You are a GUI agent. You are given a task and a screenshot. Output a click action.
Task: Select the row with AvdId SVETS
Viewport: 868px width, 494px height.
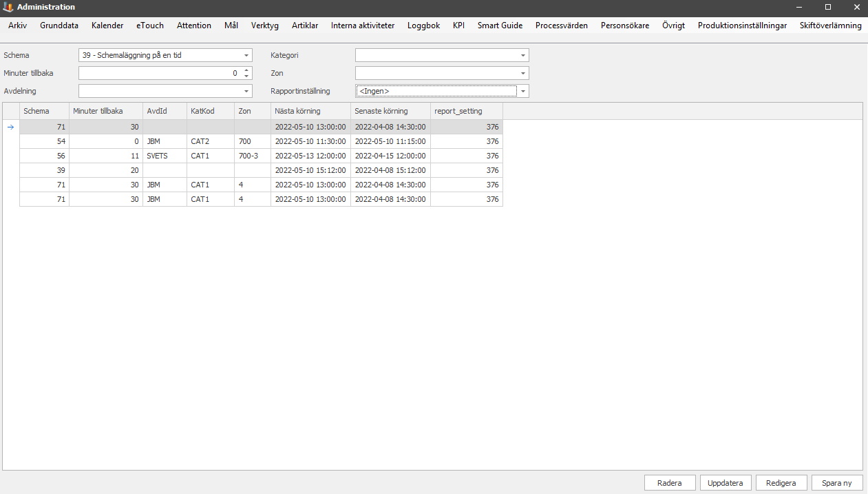click(x=157, y=156)
